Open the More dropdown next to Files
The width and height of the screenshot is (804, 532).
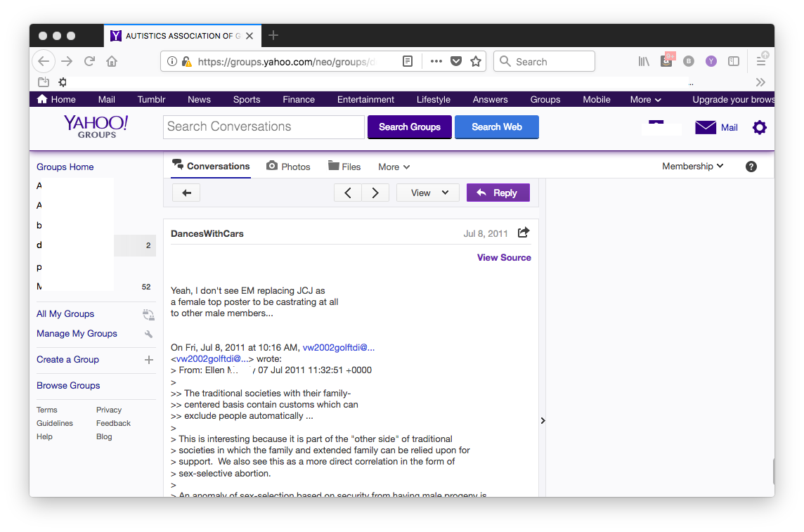394,167
